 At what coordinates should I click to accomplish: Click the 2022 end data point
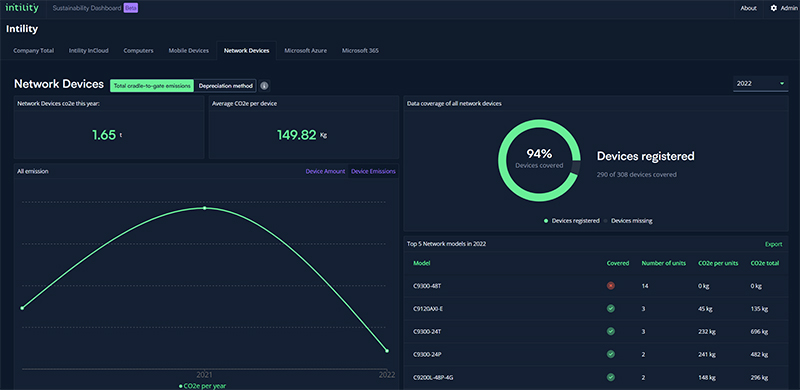coord(387,351)
